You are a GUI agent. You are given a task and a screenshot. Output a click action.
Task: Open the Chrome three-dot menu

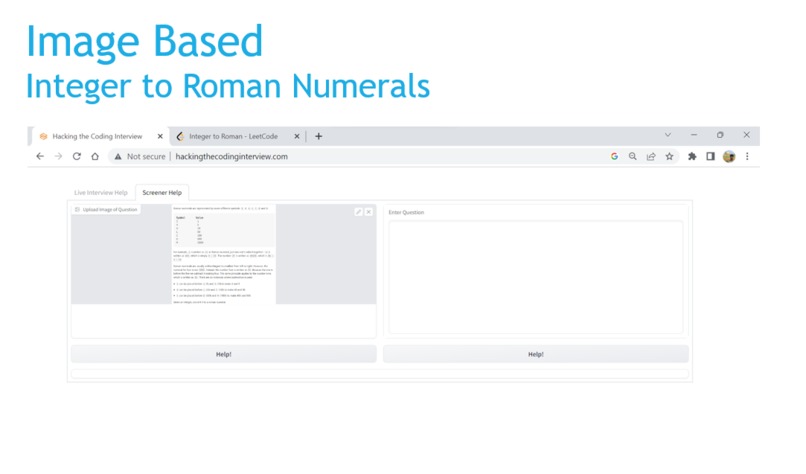click(x=747, y=156)
